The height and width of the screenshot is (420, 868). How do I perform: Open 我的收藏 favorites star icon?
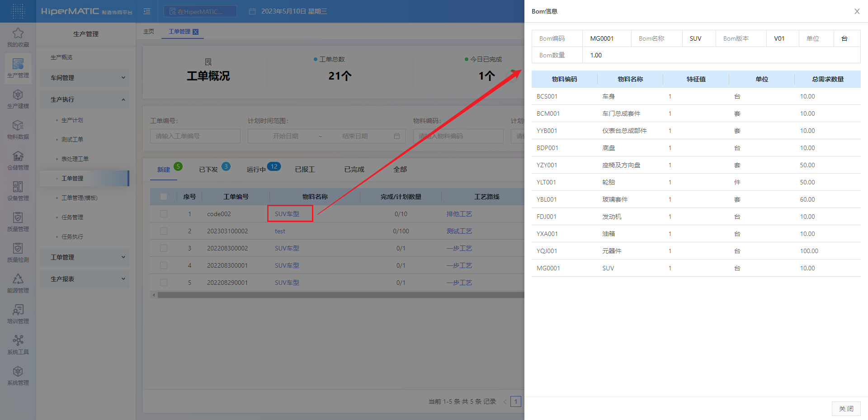click(x=18, y=33)
